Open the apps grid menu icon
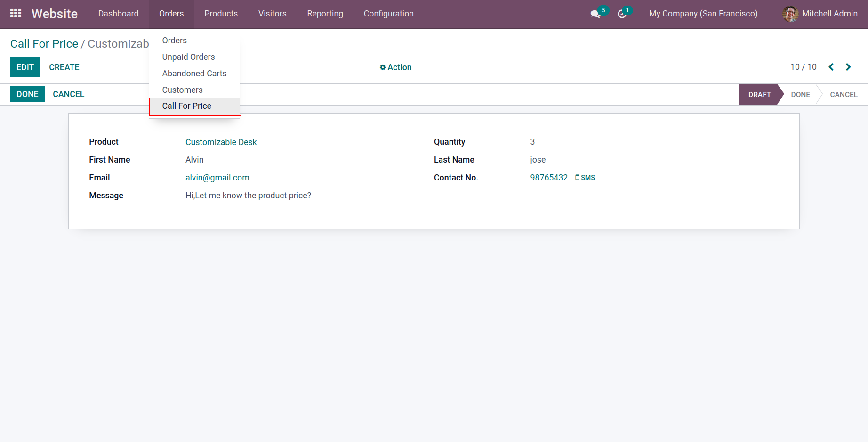The width and height of the screenshot is (868, 442). pos(16,13)
